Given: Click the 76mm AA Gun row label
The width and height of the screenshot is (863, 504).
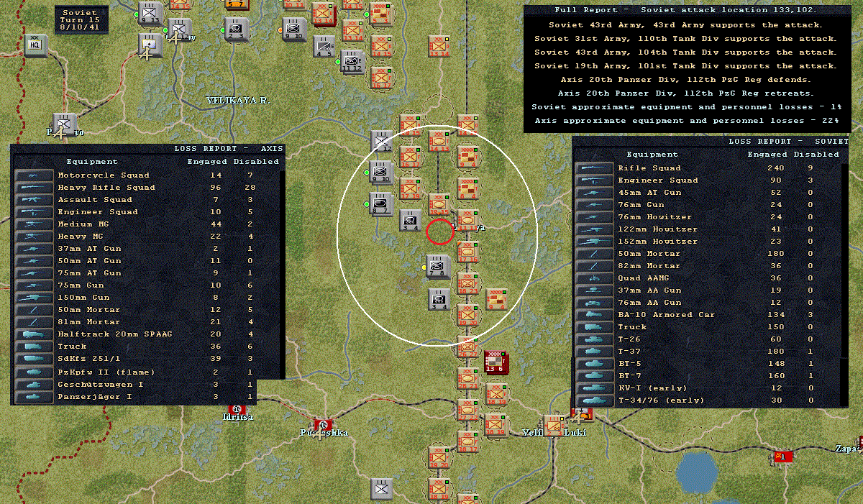Looking at the screenshot, I should 649,303.
